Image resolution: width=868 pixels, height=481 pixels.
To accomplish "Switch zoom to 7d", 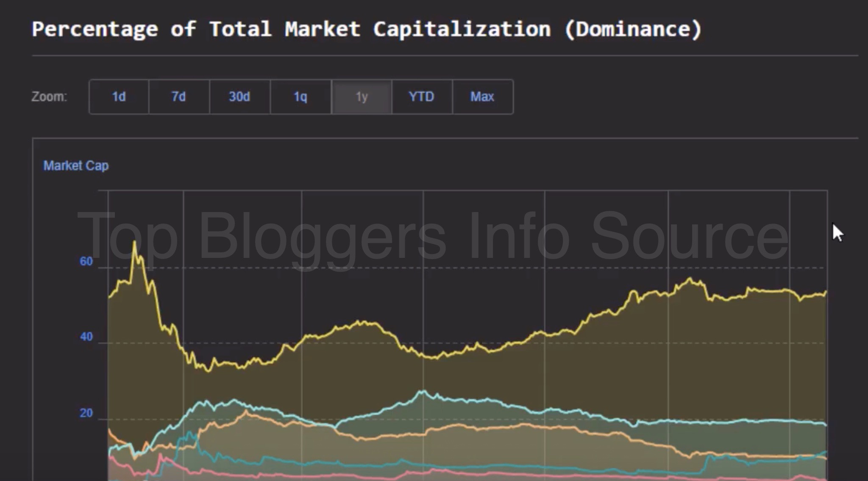I will point(179,97).
